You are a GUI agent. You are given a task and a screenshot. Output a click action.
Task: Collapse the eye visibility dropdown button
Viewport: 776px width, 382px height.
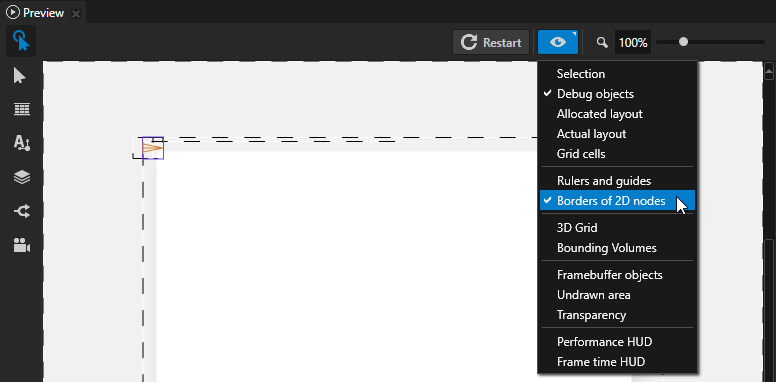point(558,42)
